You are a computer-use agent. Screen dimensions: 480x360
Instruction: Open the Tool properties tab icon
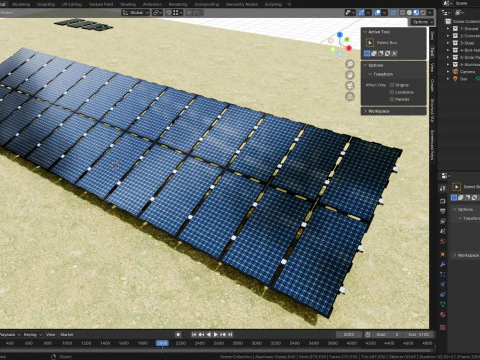click(443, 188)
